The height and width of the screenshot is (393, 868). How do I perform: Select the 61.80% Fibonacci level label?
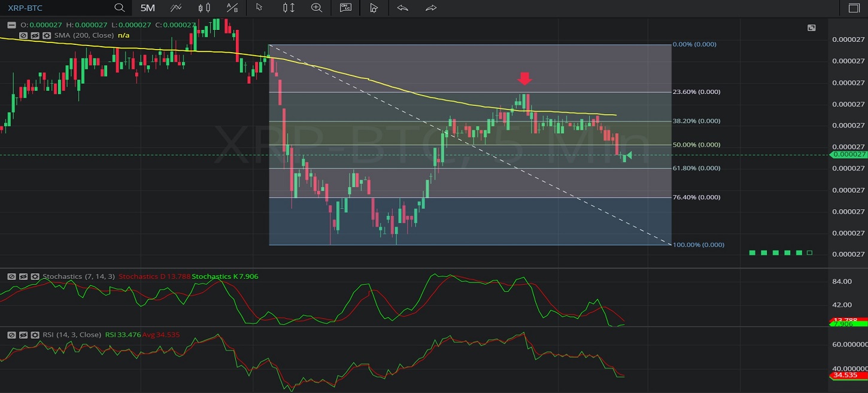tap(696, 168)
